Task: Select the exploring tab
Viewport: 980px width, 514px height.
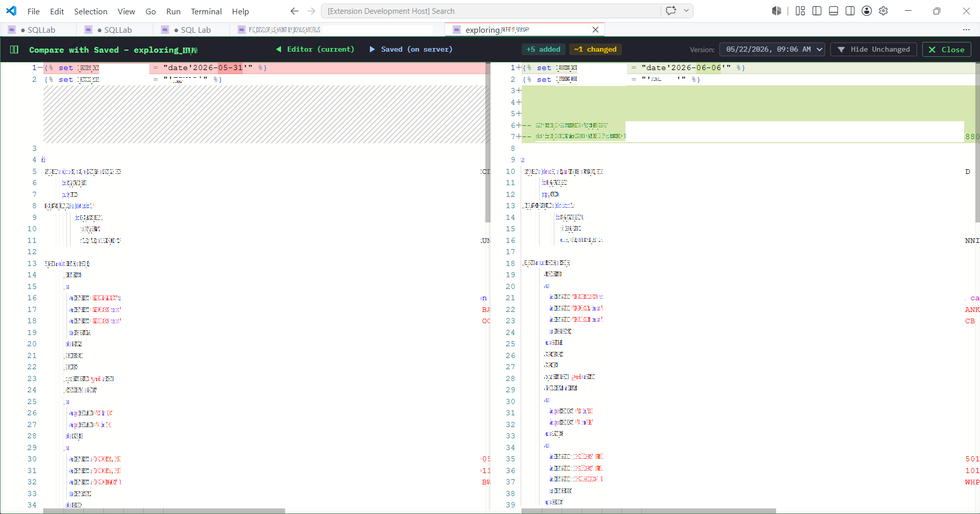Action: [525, 30]
